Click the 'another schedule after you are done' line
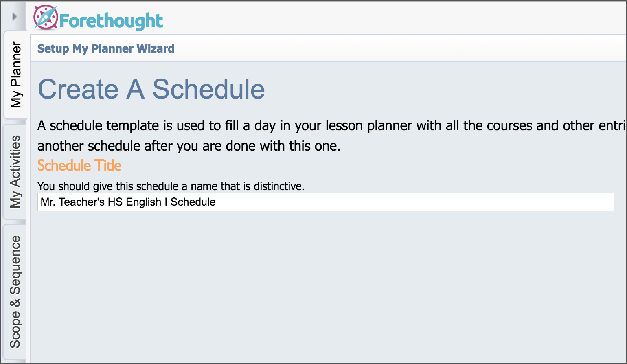Screen dimensions: 627x364 189,146
